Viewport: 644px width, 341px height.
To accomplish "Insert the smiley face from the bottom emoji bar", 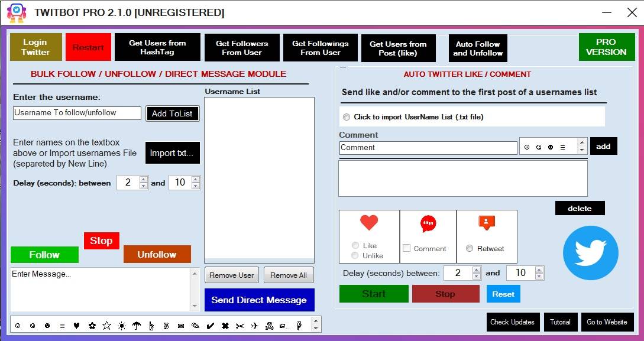I will 18,326.
